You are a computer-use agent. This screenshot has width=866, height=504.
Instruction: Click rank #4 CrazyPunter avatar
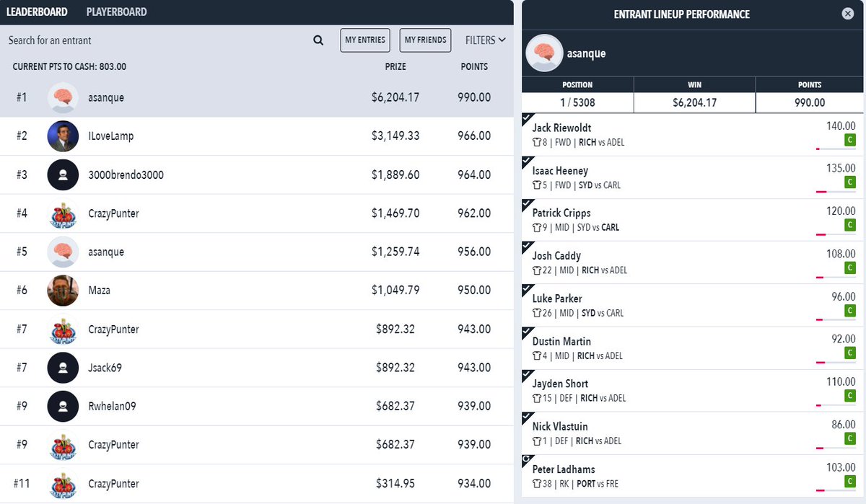coord(63,213)
